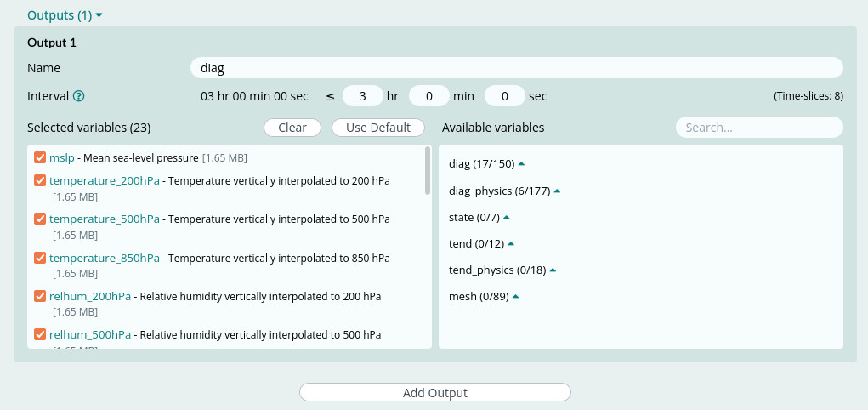Click the Clear button
This screenshot has height=410, width=868.
click(292, 128)
